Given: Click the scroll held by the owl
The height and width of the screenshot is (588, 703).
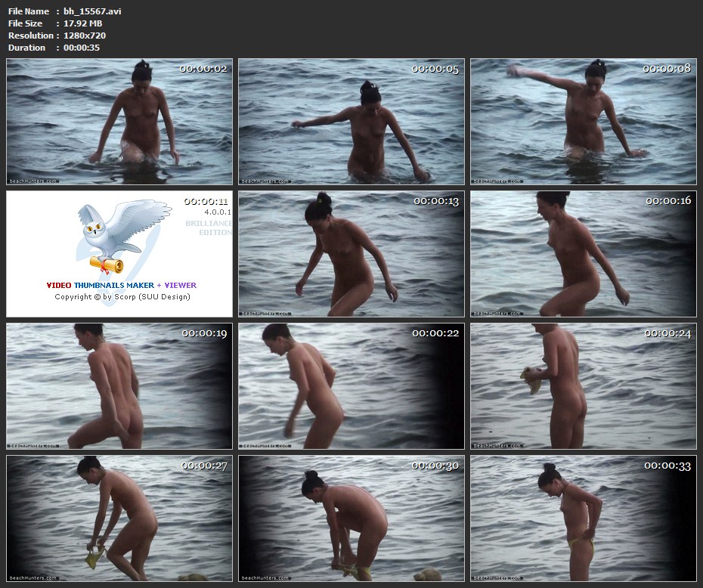Looking at the screenshot, I should point(106,262).
